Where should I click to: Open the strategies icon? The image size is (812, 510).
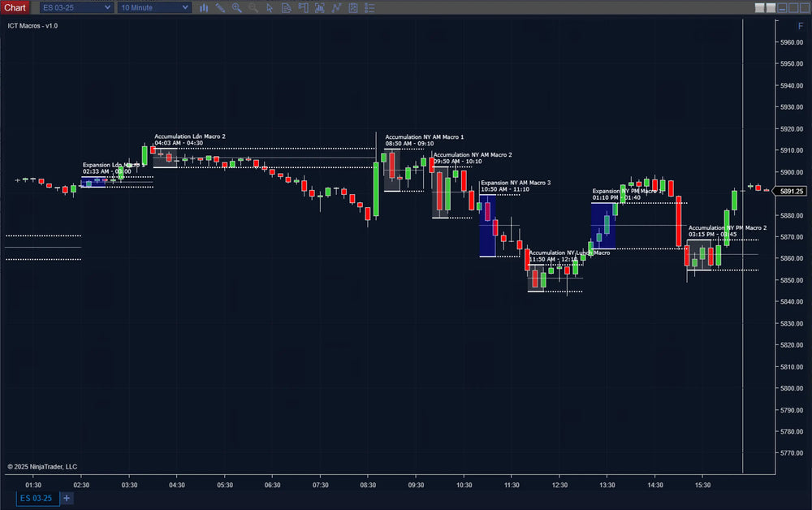click(x=353, y=7)
